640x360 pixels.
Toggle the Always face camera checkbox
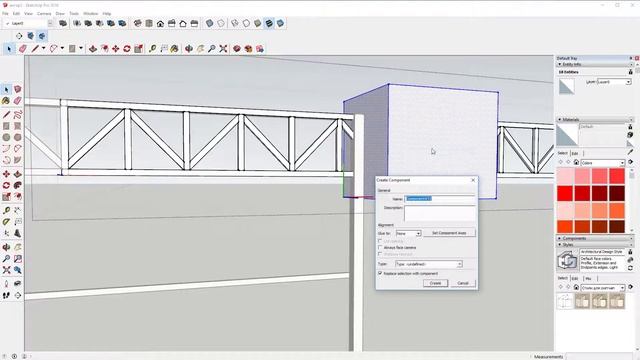tap(380, 247)
